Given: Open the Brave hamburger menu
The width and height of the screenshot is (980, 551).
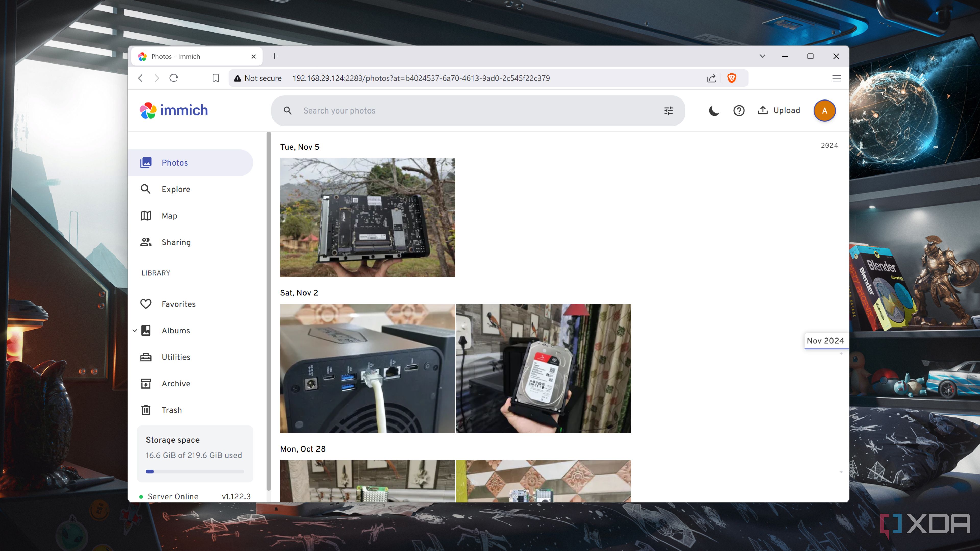Looking at the screenshot, I should (836, 78).
